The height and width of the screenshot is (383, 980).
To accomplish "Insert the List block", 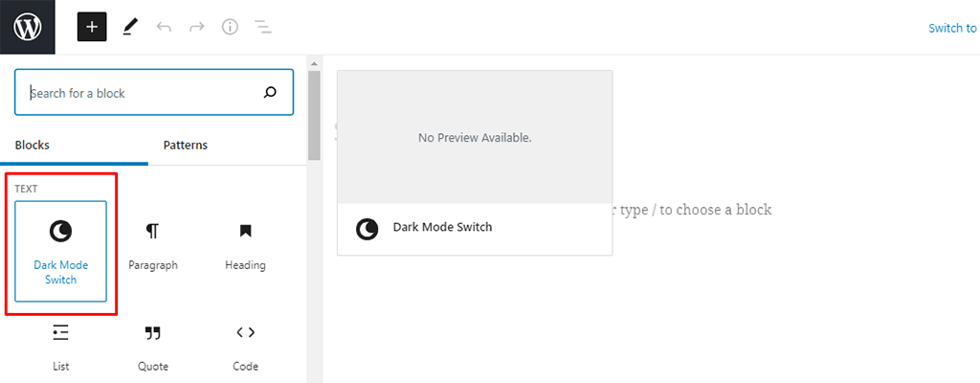I will [61, 347].
